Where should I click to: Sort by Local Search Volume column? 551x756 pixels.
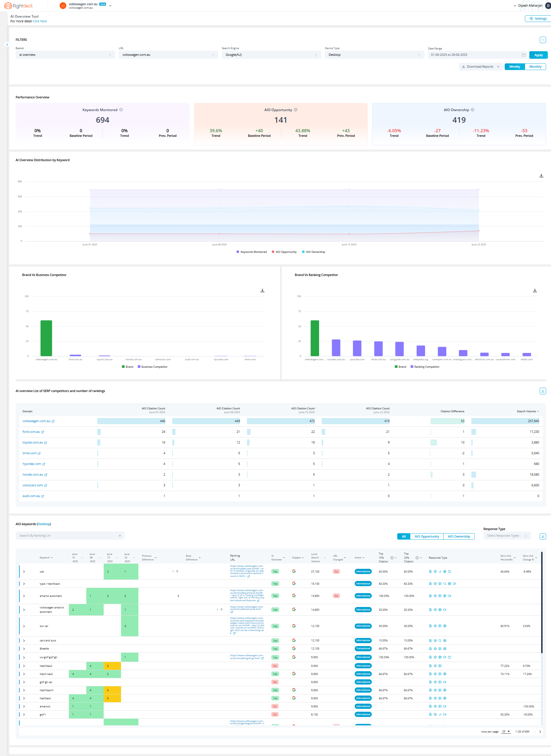pyautogui.click(x=318, y=558)
